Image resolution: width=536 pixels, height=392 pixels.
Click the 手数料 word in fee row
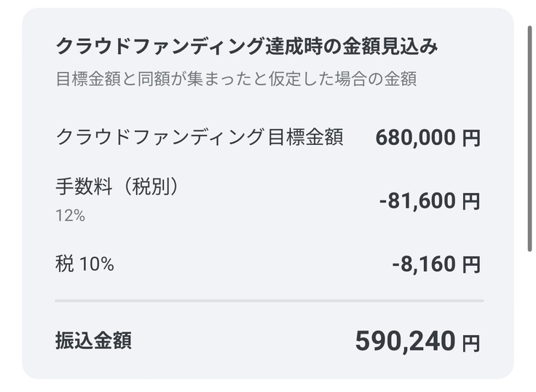coord(82,187)
